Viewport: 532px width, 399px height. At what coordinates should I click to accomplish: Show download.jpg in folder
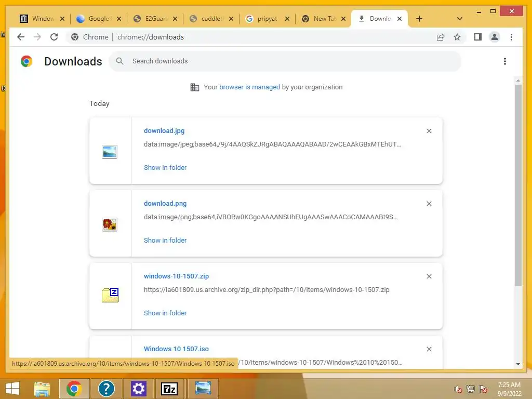point(165,168)
